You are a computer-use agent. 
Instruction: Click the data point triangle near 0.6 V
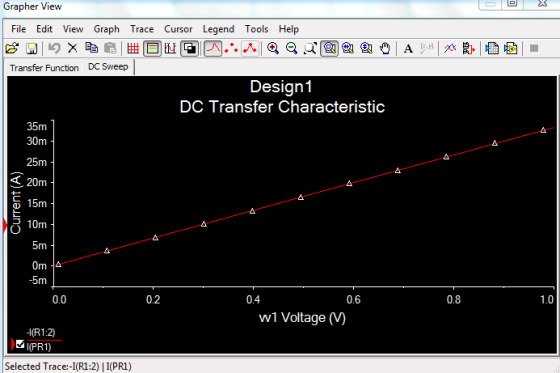pos(349,184)
